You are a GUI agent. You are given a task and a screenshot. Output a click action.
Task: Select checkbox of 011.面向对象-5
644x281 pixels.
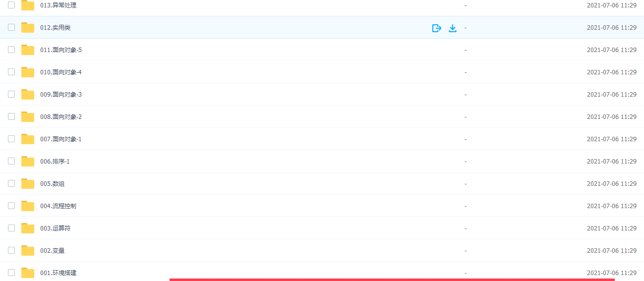(x=11, y=50)
